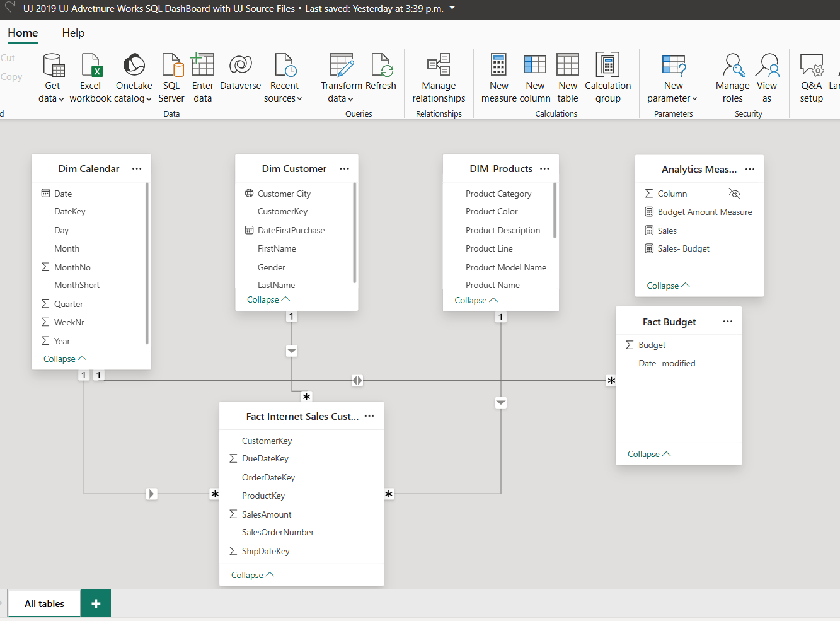This screenshot has height=621, width=840.
Task: Open Dataverse connector
Action: 241,72
